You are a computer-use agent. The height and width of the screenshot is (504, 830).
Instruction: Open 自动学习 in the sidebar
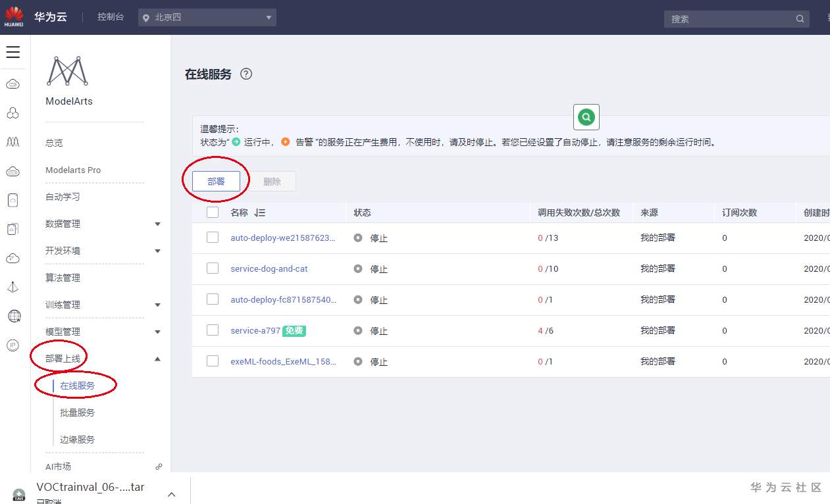tap(63, 197)
